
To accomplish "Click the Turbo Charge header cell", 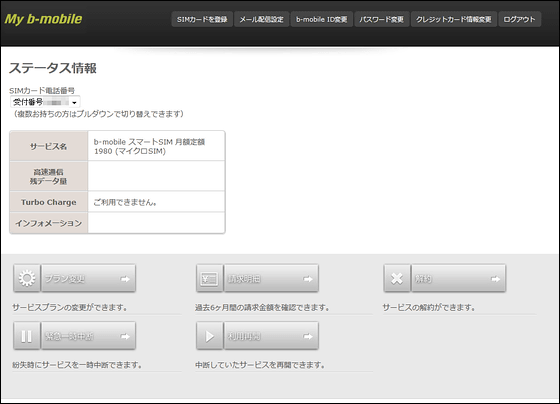I will pyautogui.click(x=49, y=202).
